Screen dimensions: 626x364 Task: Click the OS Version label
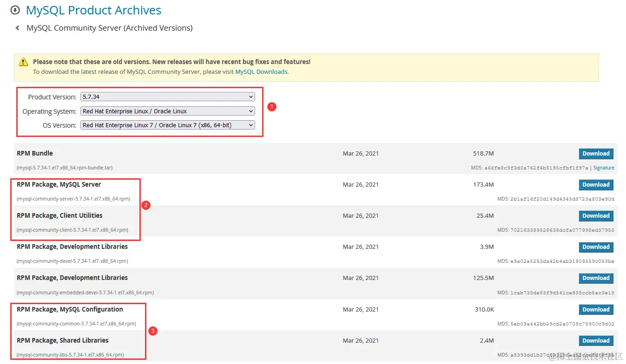(x=59, y=125)
